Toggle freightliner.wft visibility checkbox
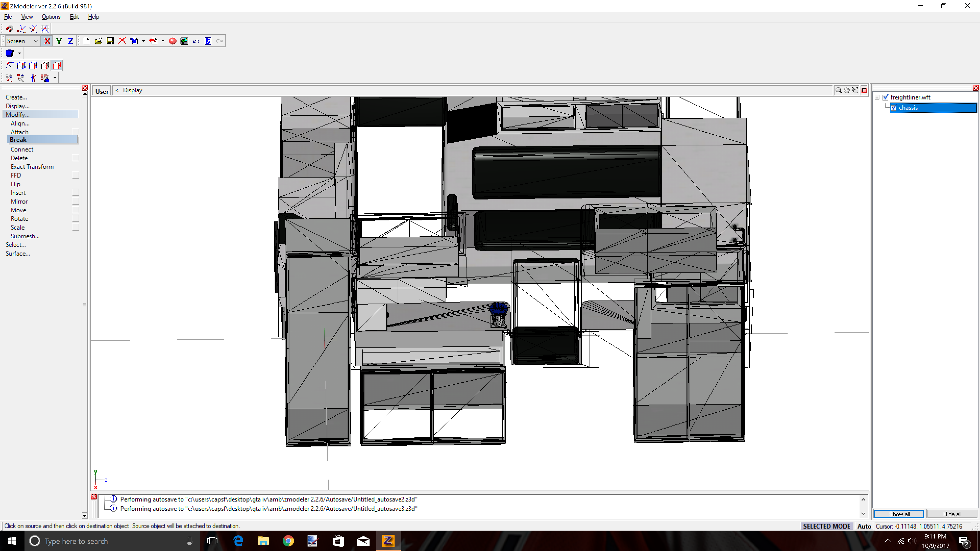980x551 pixels. tap(885, 97)
